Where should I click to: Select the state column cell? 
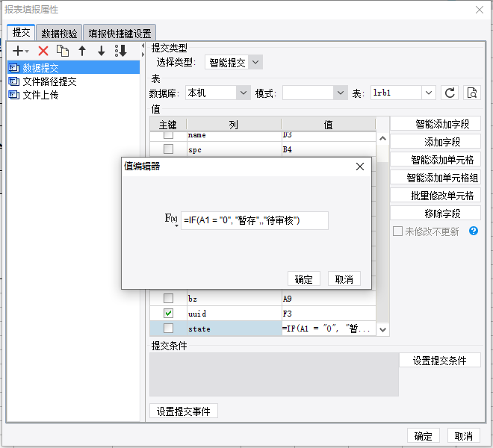(x=235, y=329)
